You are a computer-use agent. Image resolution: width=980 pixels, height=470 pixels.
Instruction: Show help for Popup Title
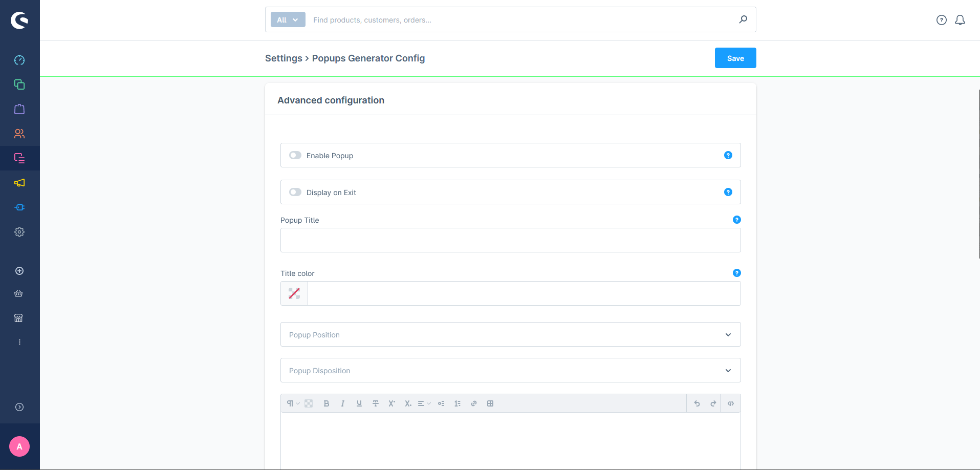(x=737, y=220)
